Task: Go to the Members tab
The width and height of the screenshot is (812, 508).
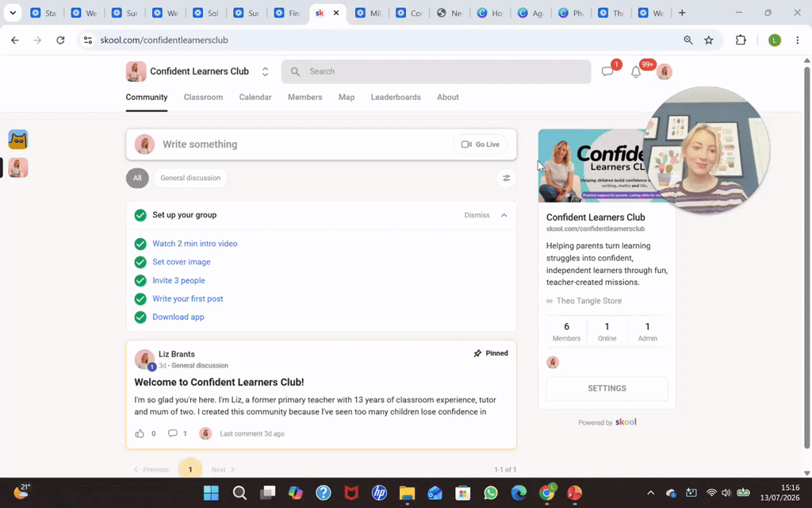Action: coord(305,97)
